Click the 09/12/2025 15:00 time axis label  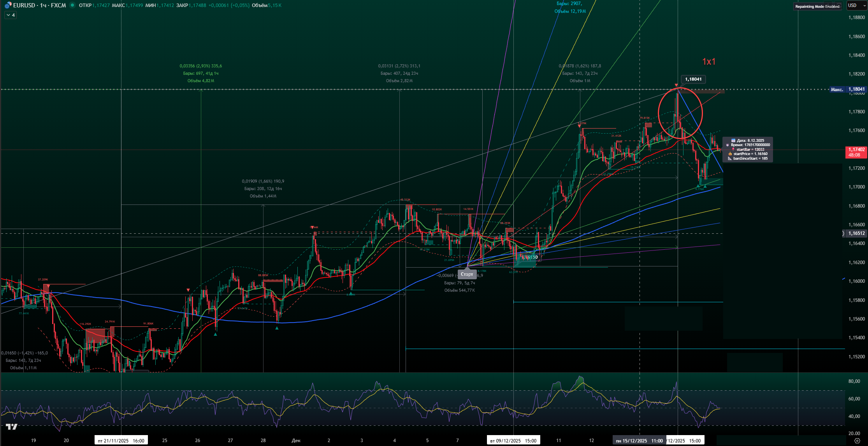click(513, 441)
